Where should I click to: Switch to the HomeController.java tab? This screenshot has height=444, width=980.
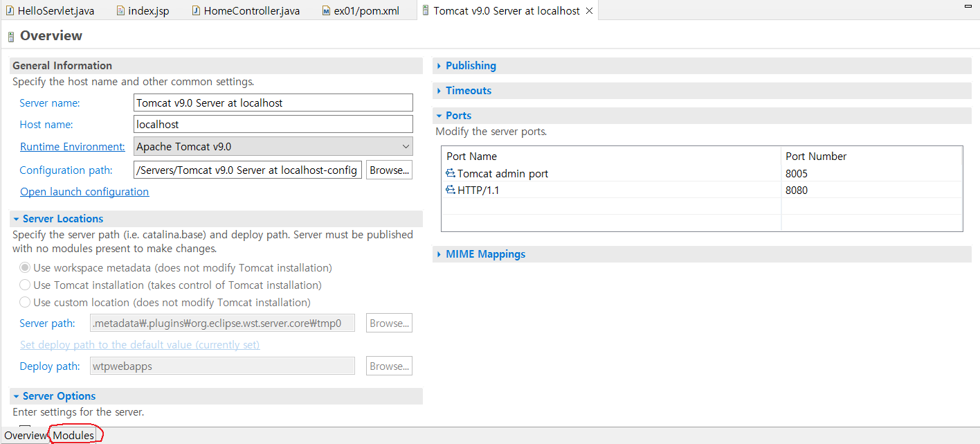pyautogui.click(x=246, y=11)
